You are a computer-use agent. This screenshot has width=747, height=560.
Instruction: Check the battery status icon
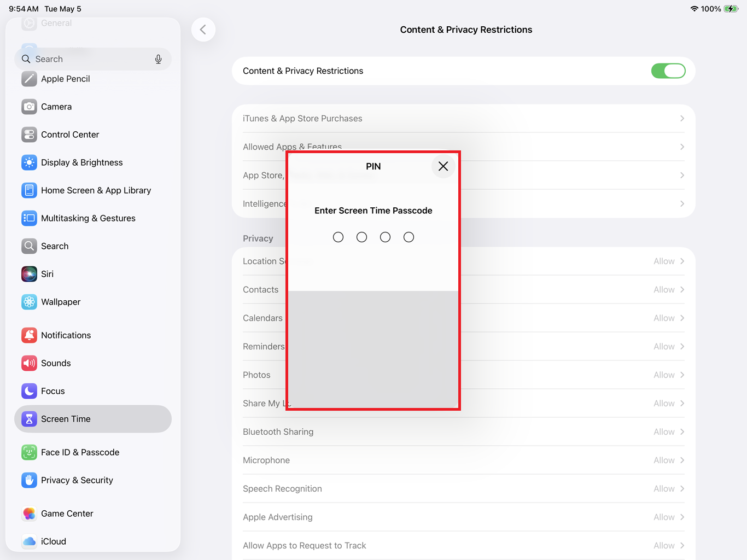[x=731, y=9]
